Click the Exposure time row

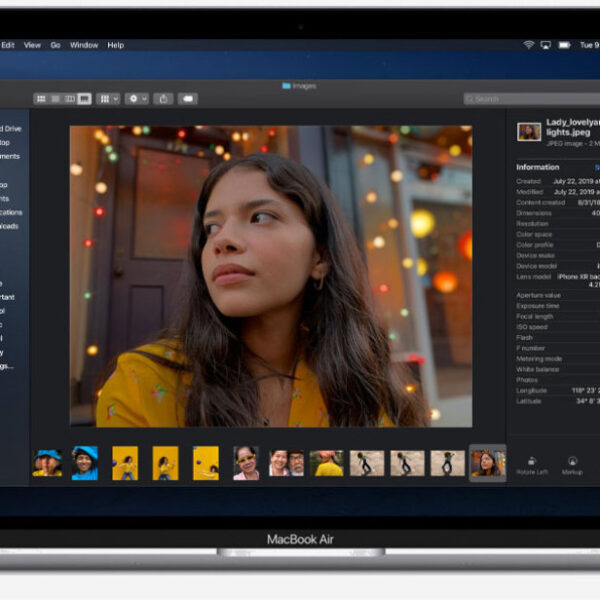coord(558,306)
